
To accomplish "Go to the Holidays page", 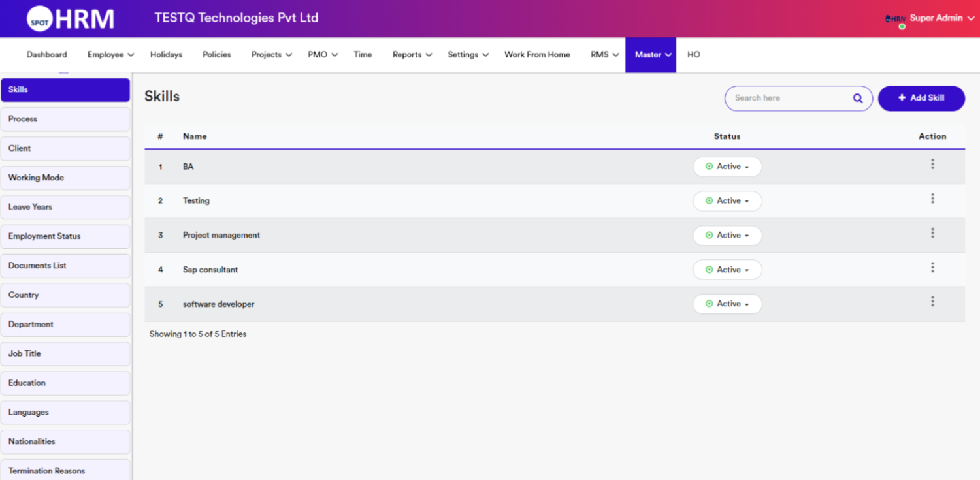I will pos(166,55).
